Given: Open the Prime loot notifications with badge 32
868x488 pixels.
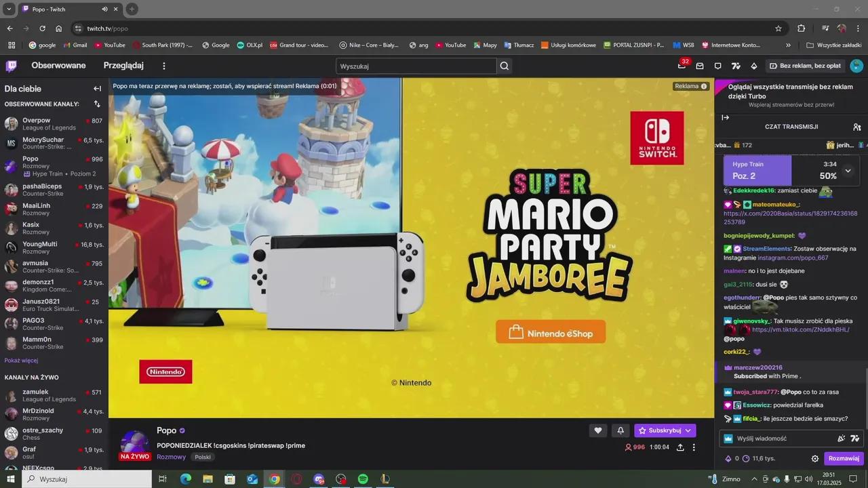Looking at the screenshot, I should point(682,65).
